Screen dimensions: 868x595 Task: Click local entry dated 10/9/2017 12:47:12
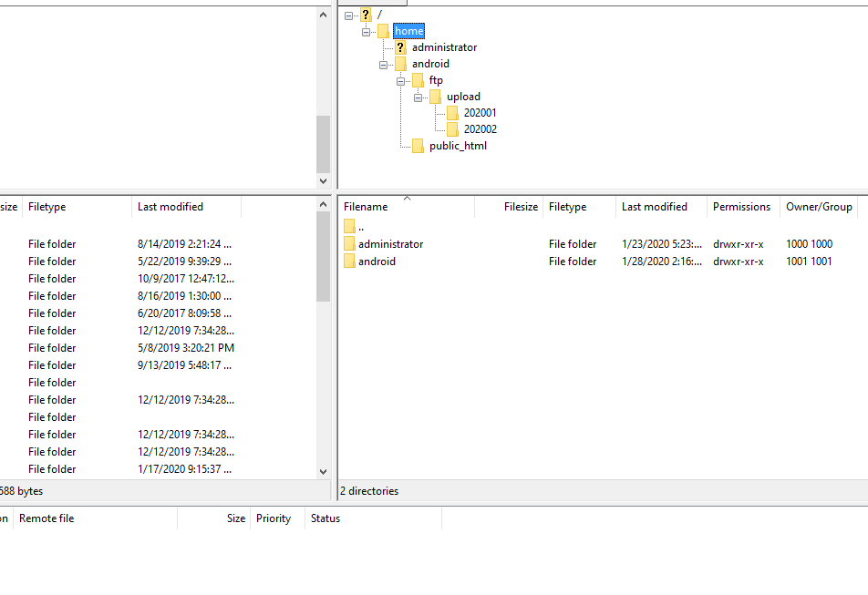click(x=186, y=279)
